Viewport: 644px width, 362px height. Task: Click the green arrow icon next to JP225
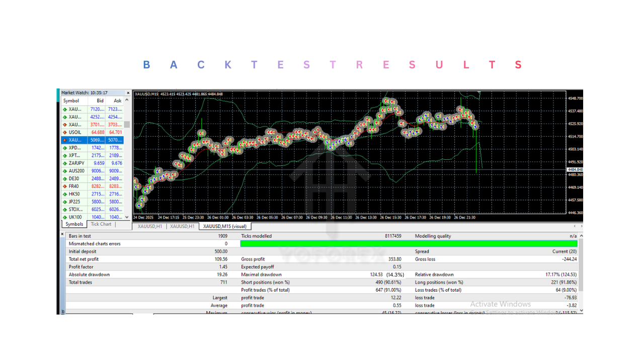tap(65, 202)
